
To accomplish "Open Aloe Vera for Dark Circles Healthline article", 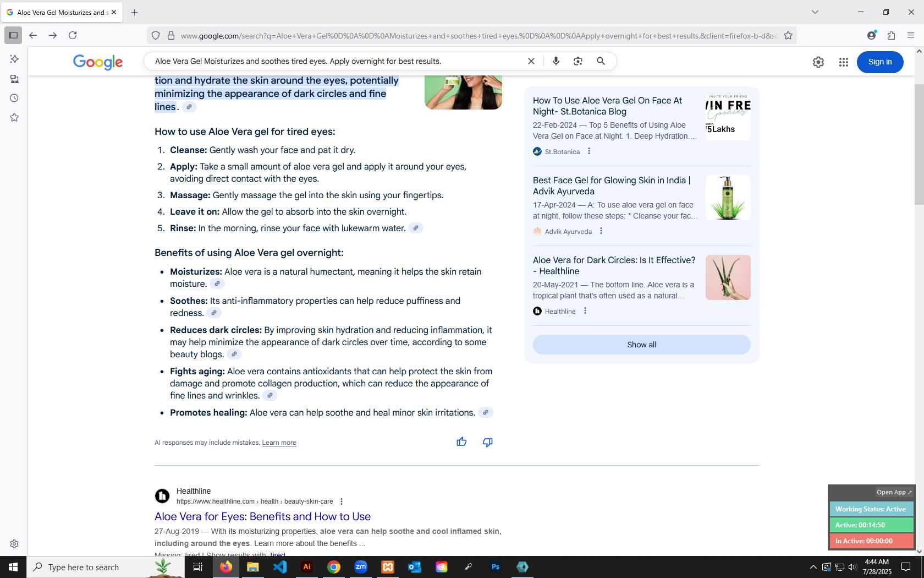I will [614, 265].
